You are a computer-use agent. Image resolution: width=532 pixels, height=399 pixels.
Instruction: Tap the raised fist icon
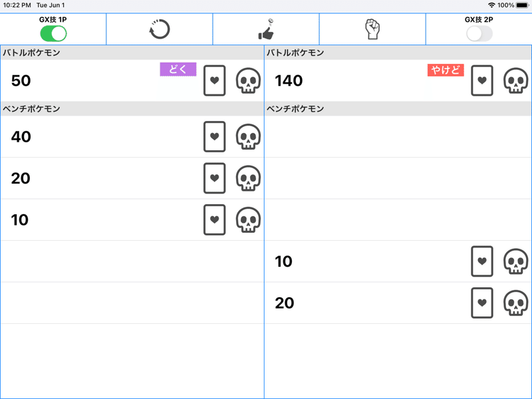[x=372, y=29]
